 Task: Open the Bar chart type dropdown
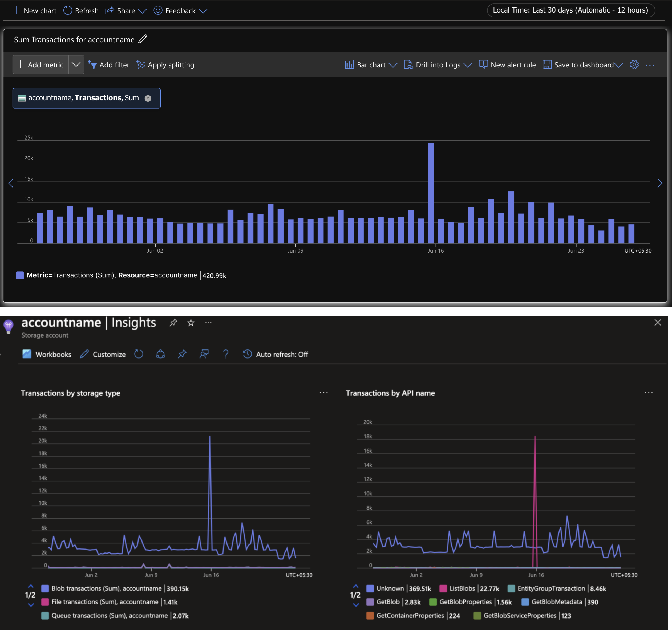(x=371, y=64)
